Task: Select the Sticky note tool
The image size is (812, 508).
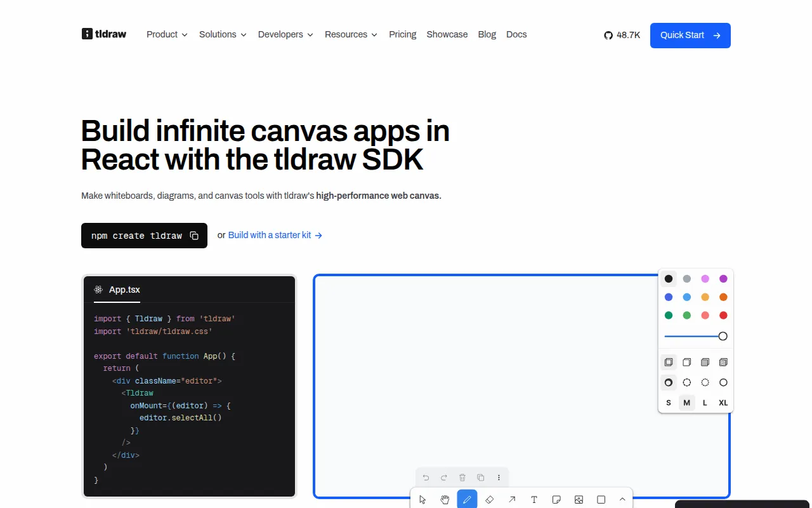Action: tap(556, 500)
